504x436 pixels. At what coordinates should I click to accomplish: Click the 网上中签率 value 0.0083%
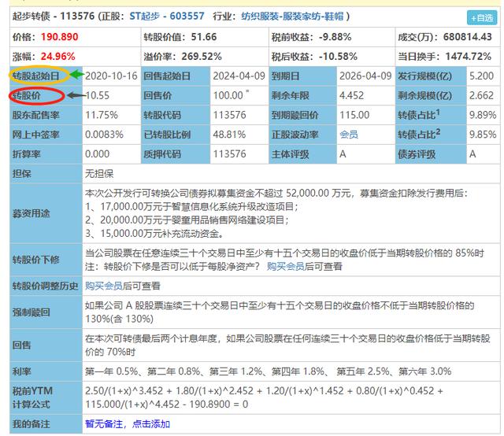click(104, 135)
